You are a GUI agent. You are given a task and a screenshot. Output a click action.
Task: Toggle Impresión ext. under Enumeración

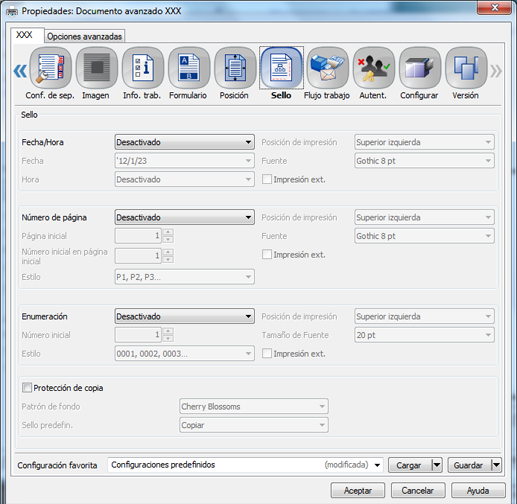(x=267, y=353)
